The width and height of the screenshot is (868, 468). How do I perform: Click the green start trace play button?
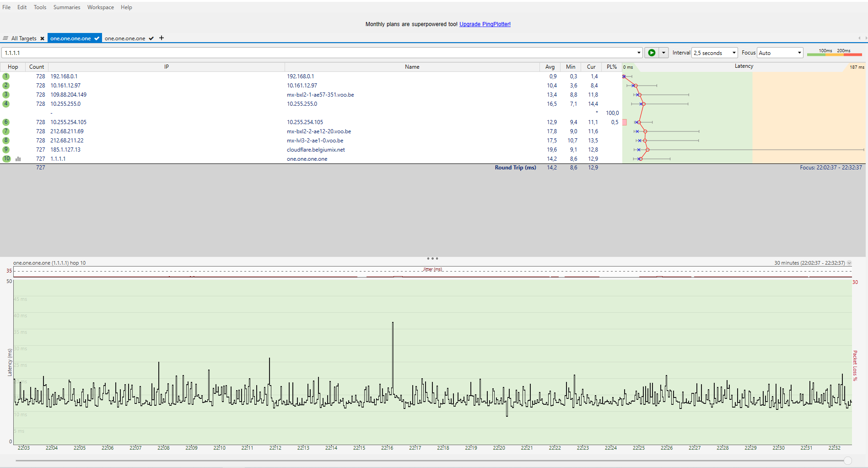coord(651,53)
